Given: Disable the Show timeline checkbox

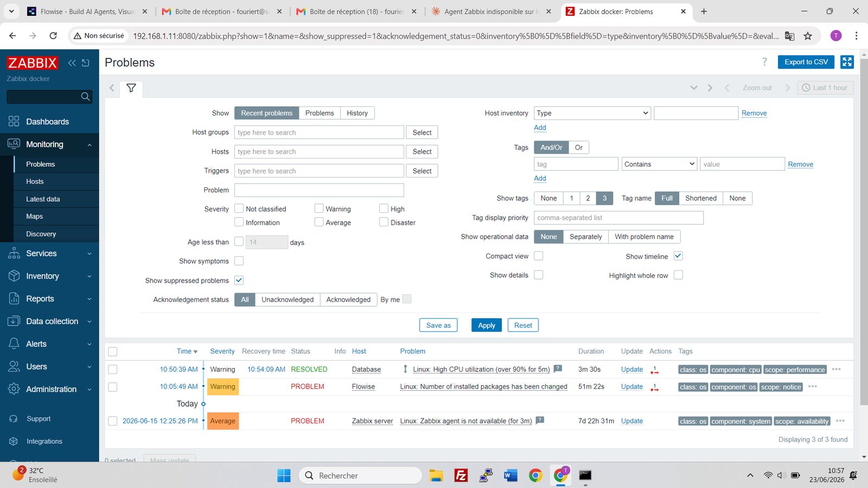Looking at the screenshot, I should tap(678, 256).
